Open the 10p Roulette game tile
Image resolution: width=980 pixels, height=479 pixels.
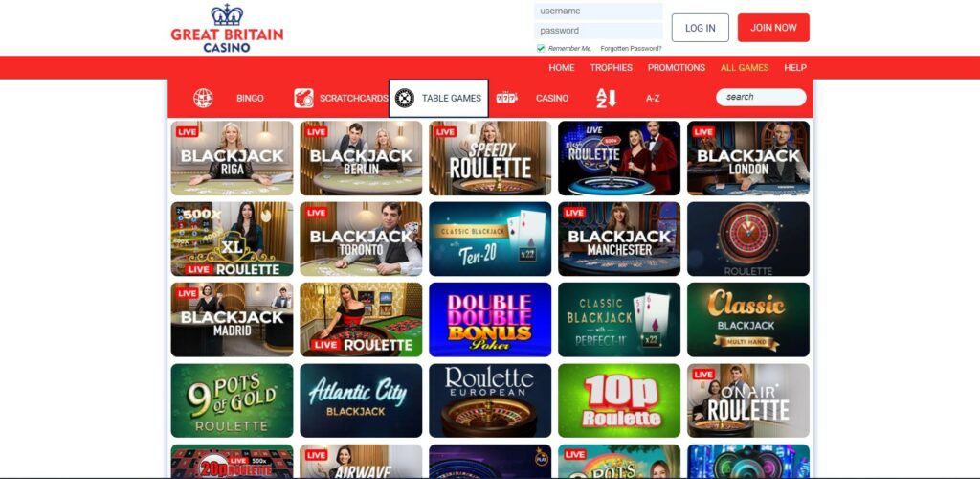tap(619, 400)
